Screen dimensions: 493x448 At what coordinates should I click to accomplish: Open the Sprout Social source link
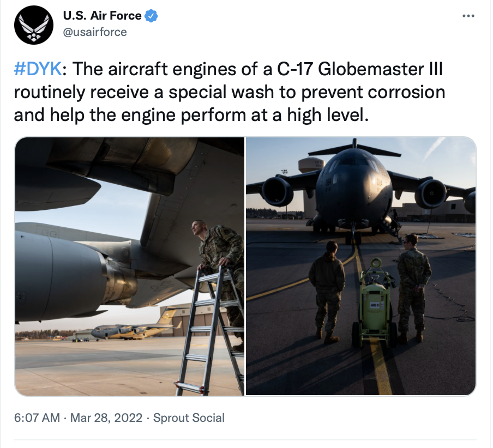(189, 418)
